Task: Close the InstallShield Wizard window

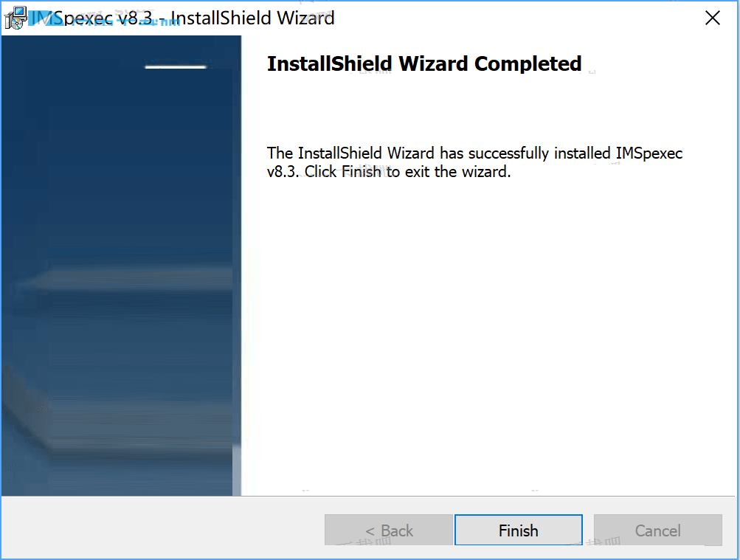Action: click(x=712, y=18)
